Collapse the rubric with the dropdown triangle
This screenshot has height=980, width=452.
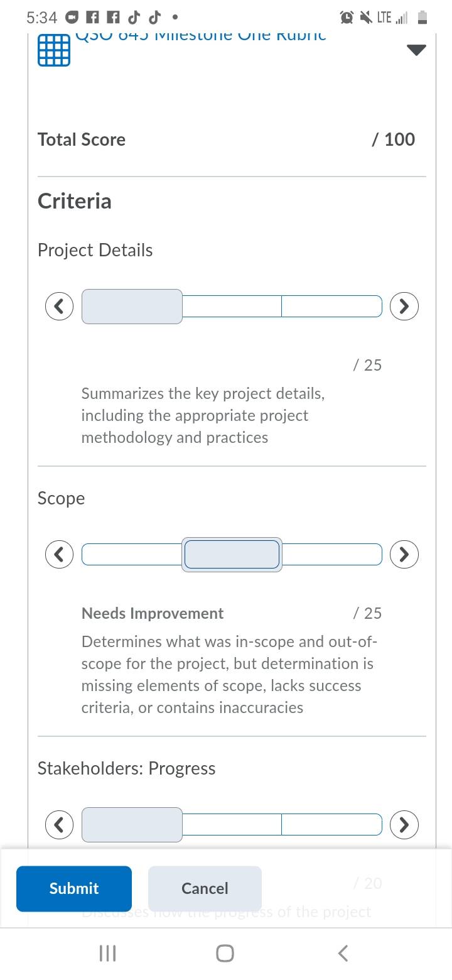coord(417,50)
